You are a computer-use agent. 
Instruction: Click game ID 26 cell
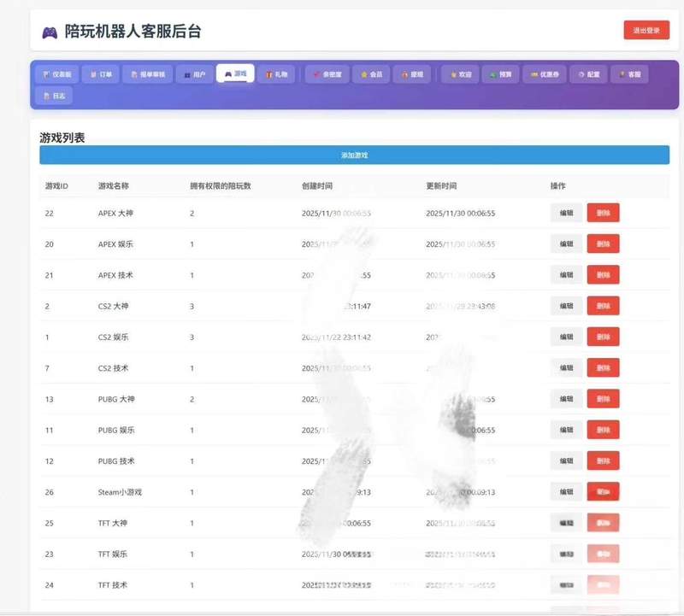click(x=50, y=492)
